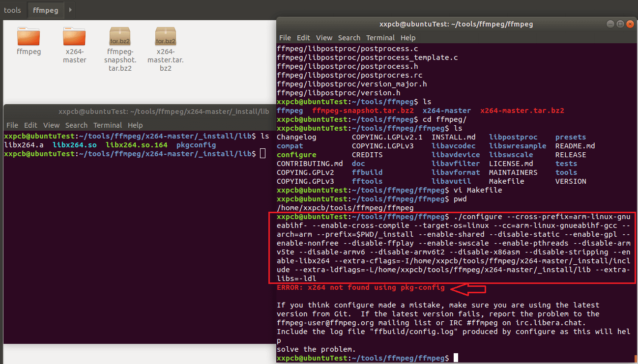Click 'ffmpeg/libpostproc/version.h' line
638x364 pixels.
[x=339, y=93]
